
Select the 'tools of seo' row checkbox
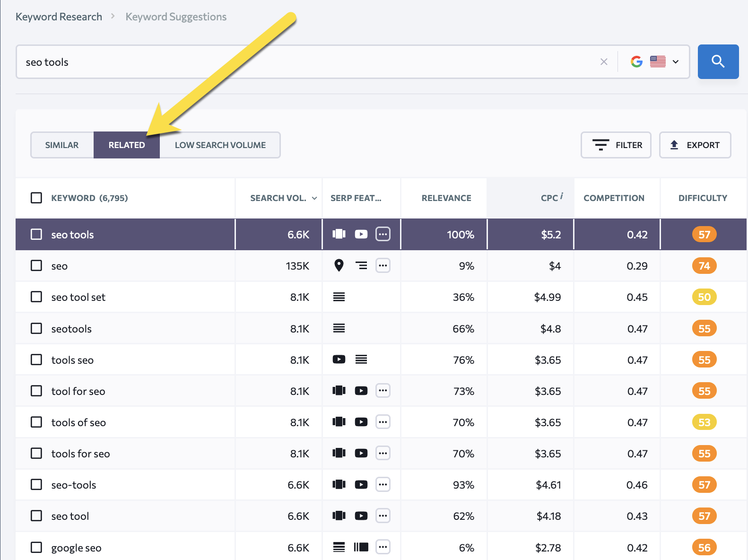(36, 422)
